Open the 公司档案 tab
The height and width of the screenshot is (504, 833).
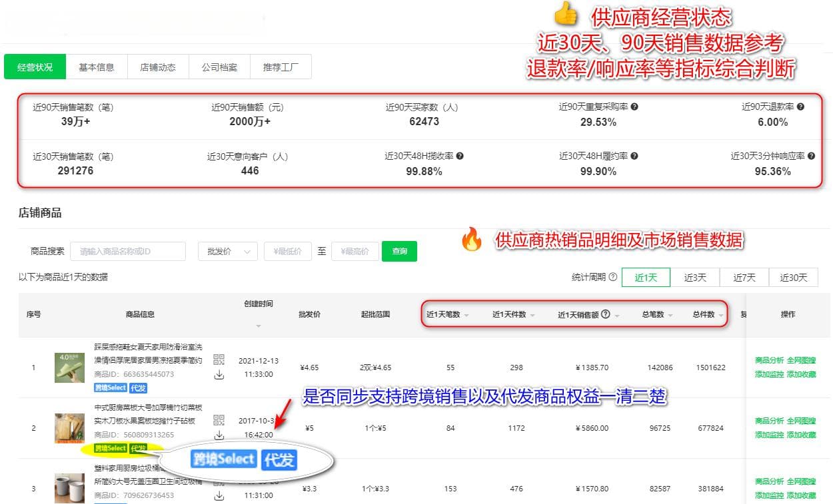click(x=219, y=67)
